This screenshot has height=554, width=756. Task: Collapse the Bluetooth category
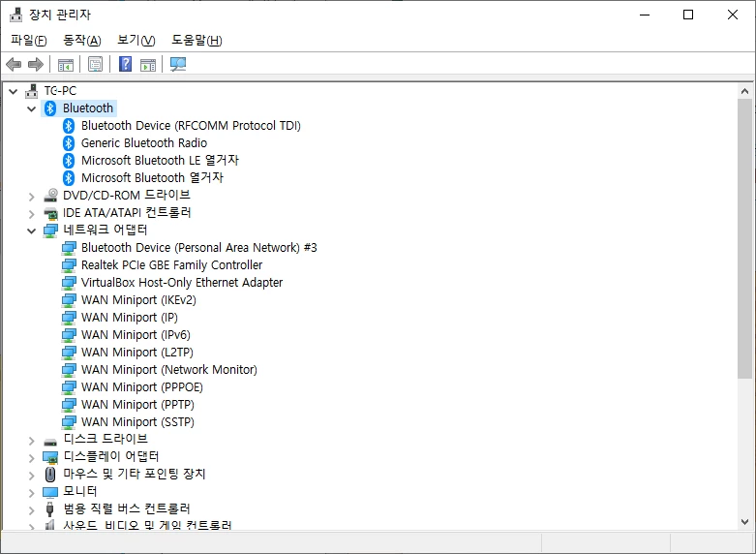[x=32, y=108]
